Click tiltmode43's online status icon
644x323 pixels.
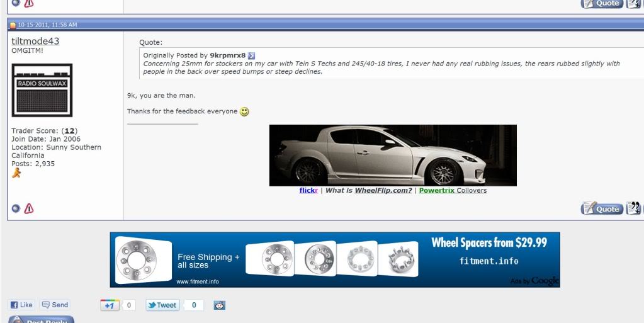pyautogui.click(x=16, y=208)
